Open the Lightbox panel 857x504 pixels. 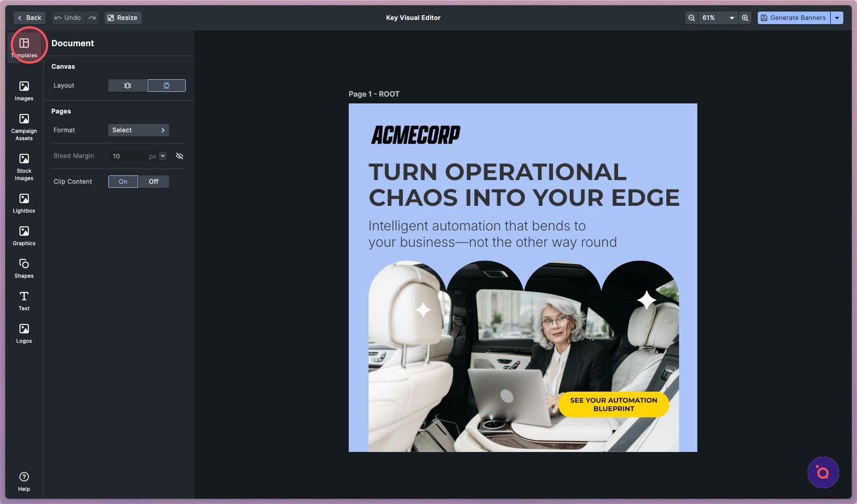coord(24,204)
